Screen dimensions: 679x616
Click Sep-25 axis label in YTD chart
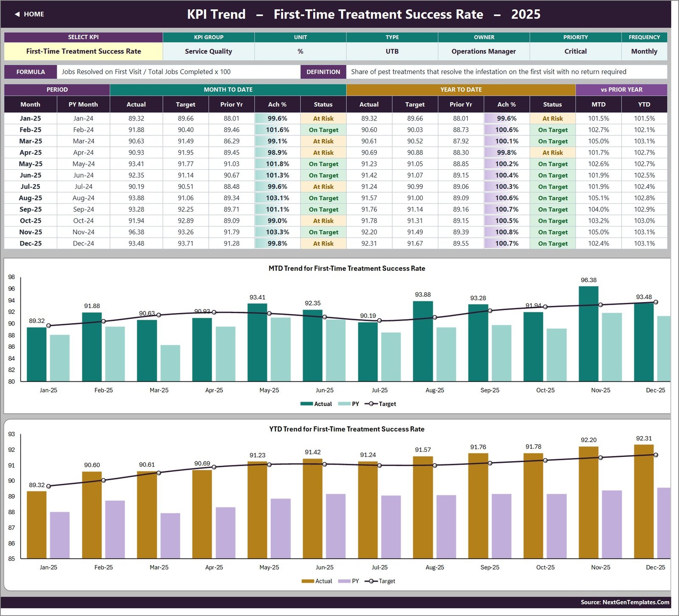click(490, 568)
